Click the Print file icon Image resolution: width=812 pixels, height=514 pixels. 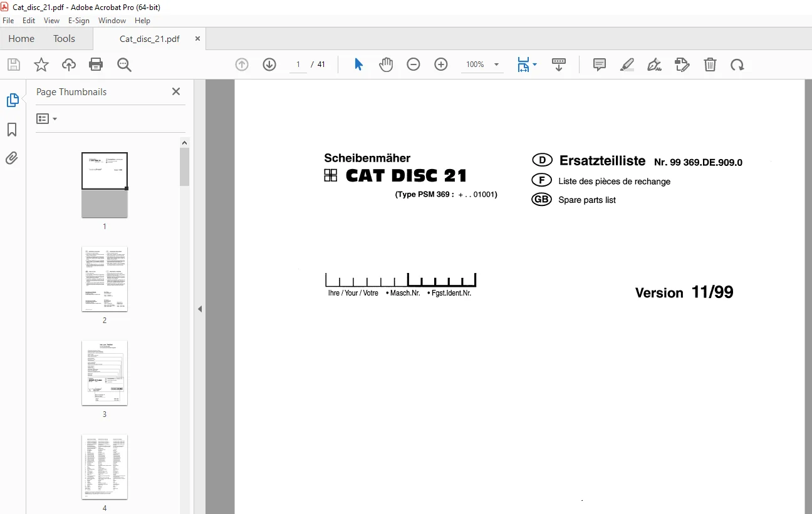96,64
